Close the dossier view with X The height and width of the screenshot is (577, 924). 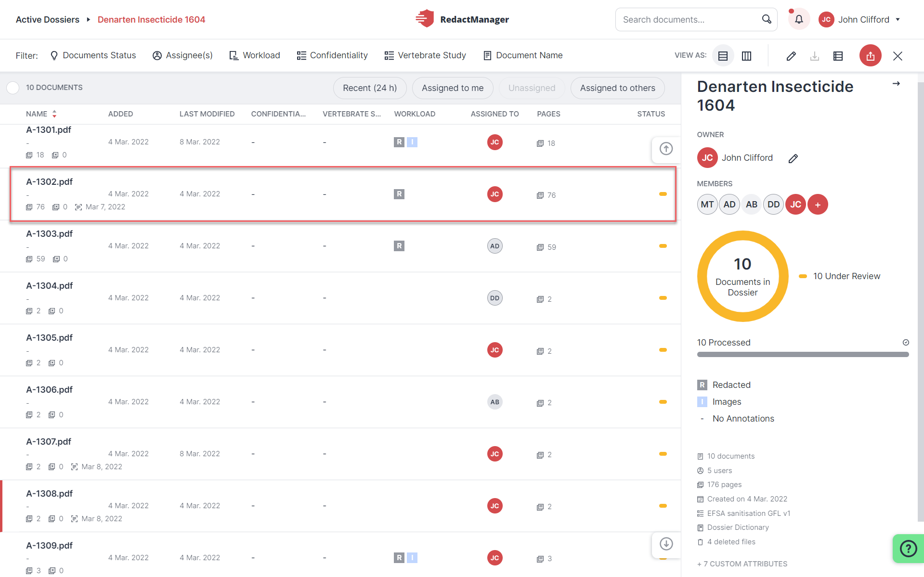(x=898, y=56)
